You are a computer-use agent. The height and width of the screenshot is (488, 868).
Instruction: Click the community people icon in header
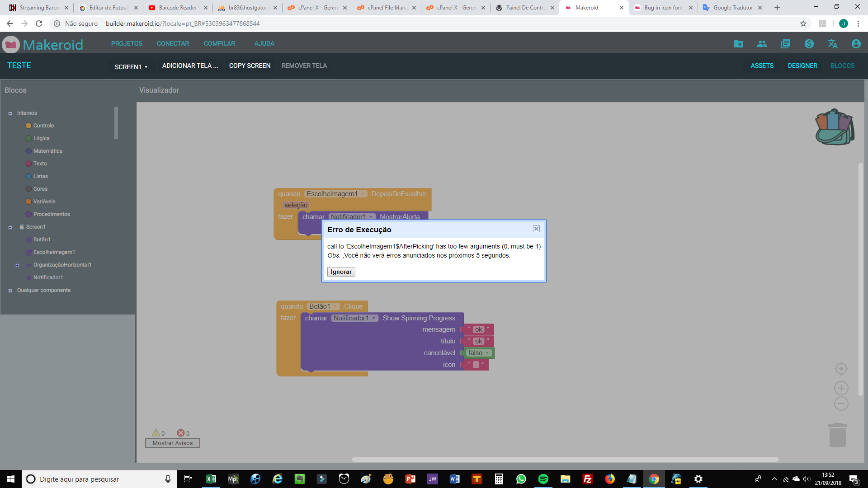pyautogui.click(x=762, y=44)
